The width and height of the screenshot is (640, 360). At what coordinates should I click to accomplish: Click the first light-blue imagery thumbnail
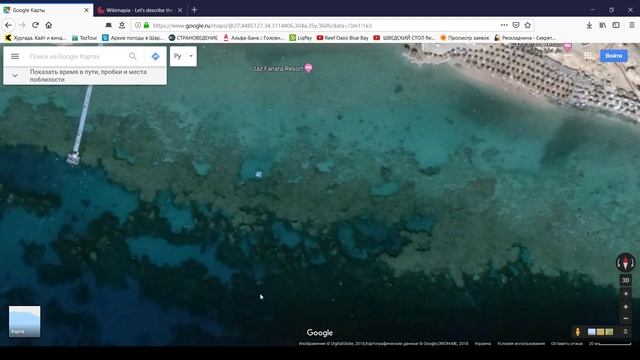coord(591,332)
